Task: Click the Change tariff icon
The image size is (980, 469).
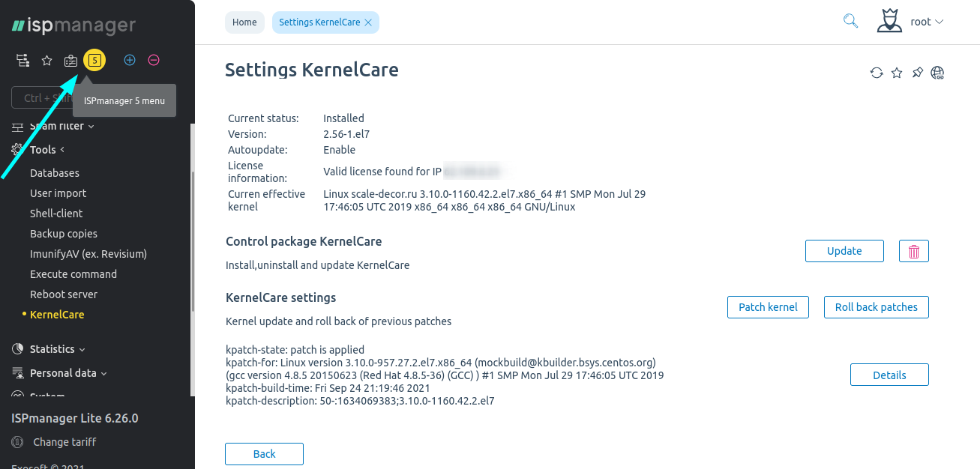Action: click(x=17, y=442)
